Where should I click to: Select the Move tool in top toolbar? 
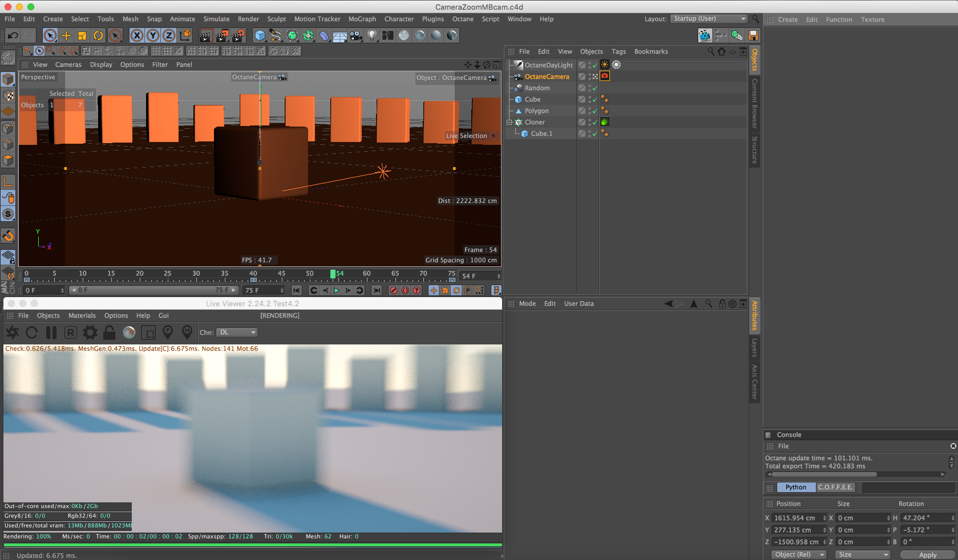[x=66, y=35]
